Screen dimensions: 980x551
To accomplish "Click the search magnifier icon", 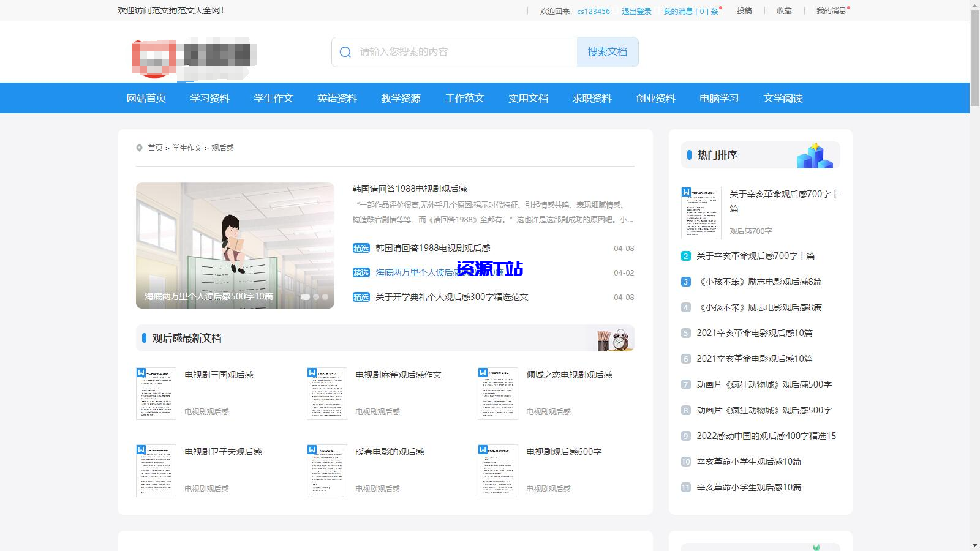I will 345,52.
